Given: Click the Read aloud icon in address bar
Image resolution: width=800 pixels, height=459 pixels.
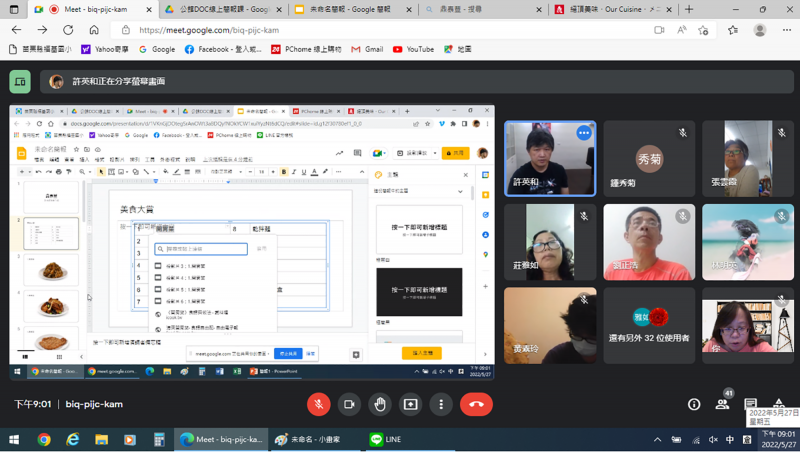Looking at the screenshot, I should coord(682,30).
